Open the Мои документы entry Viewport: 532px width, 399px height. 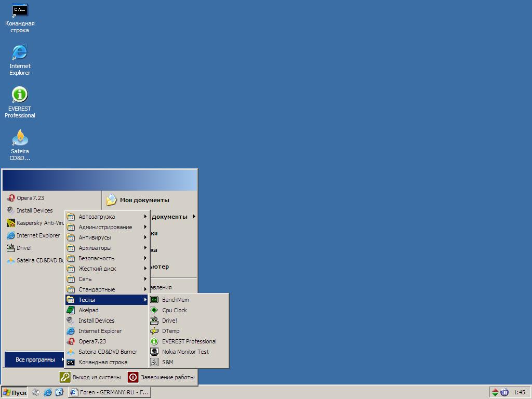144,200
